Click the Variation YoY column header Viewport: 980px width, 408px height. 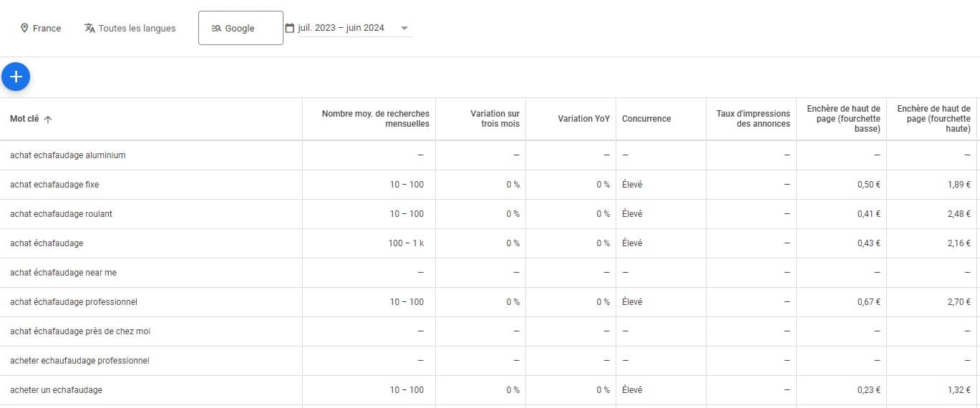click(583, 119)
